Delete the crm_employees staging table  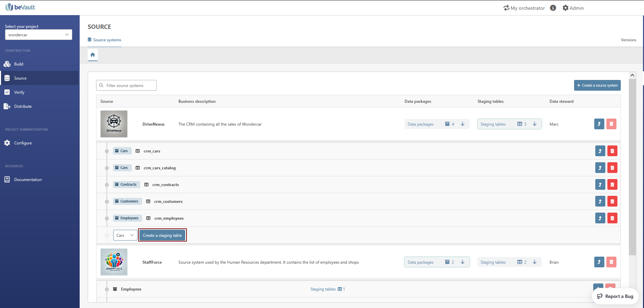coord(612,218)
